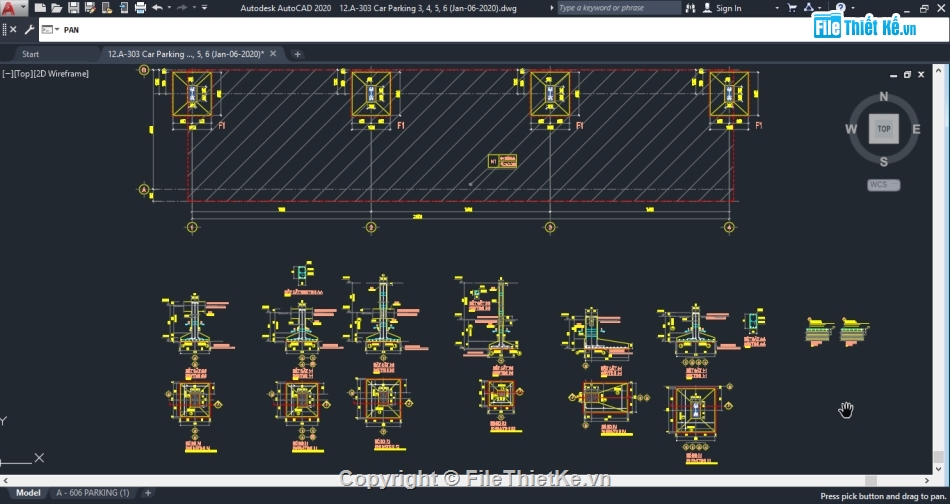This screenshot has width=950, height=504.
Task: Open the WCS coordinate system dropdown
Action: (884, 185)
